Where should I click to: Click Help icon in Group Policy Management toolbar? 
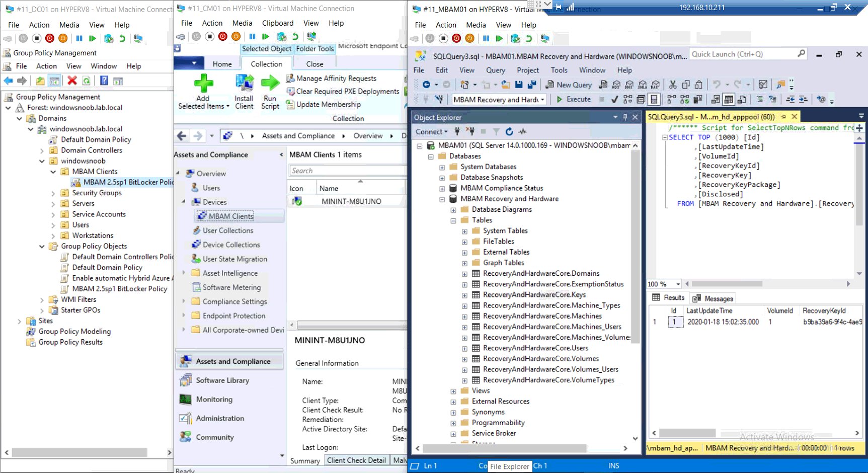point(104,81)
